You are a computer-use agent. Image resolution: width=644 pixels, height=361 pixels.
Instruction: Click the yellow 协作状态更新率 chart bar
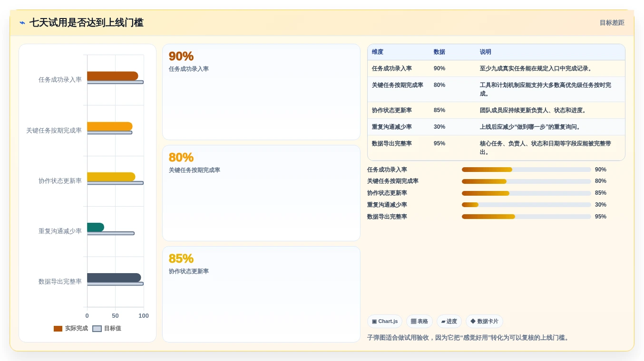click(x=111, y=177)
